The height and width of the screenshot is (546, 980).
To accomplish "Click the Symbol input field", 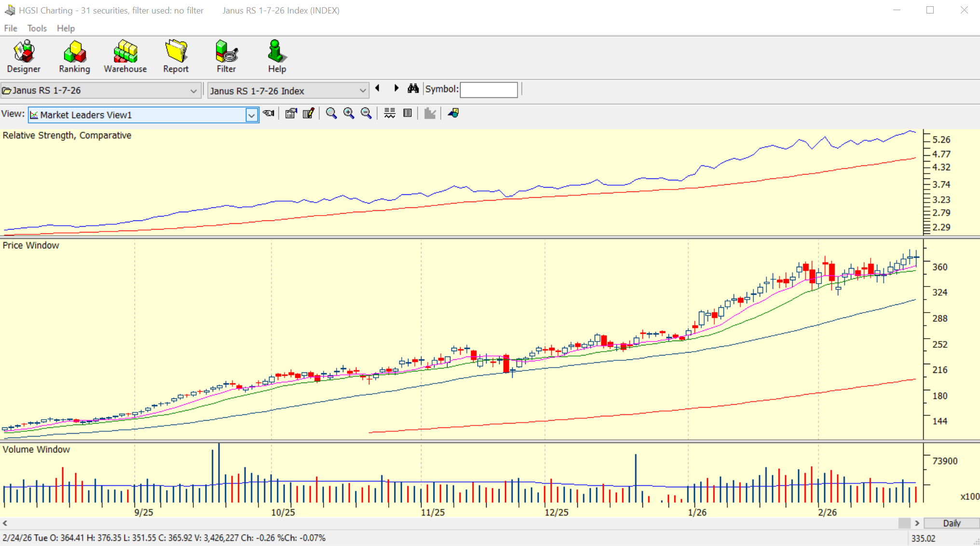I will click(489, 90).
